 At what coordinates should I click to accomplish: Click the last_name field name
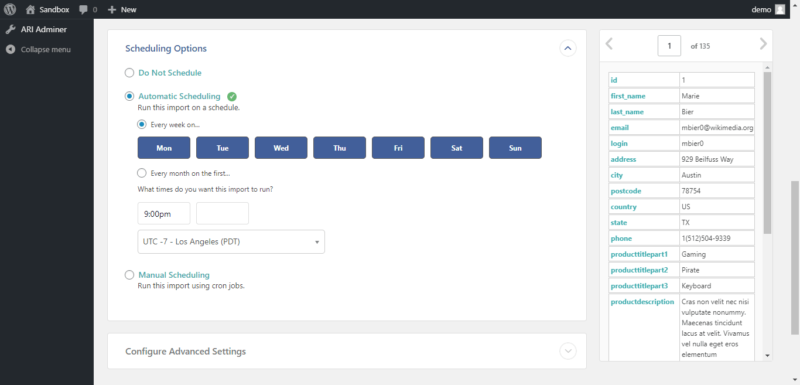click(627, 112)
